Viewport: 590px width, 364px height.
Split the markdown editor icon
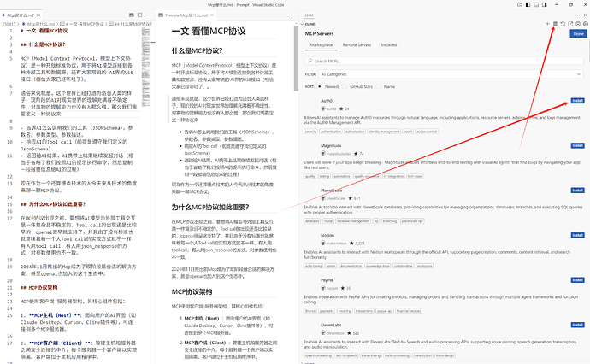click(139, 15)
